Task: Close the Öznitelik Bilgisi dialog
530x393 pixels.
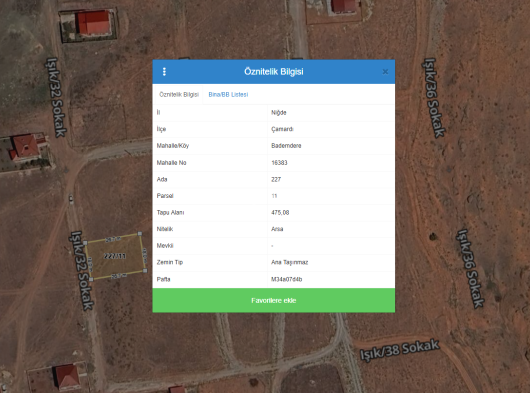Action: coord(385,72)
